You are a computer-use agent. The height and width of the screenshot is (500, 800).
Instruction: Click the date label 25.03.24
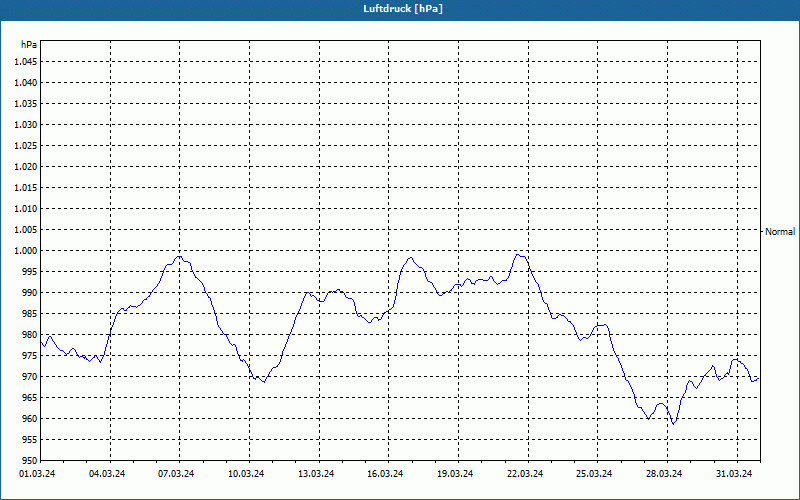tap(594, 474)
